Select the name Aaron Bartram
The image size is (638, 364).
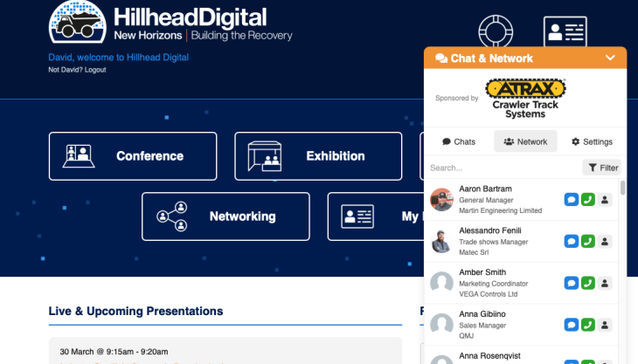point(485,189)
